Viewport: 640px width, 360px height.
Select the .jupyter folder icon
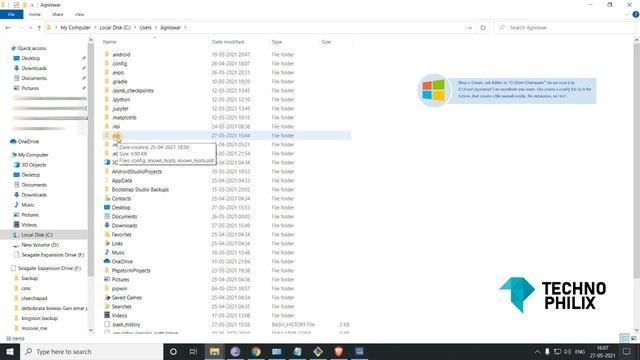107,109
